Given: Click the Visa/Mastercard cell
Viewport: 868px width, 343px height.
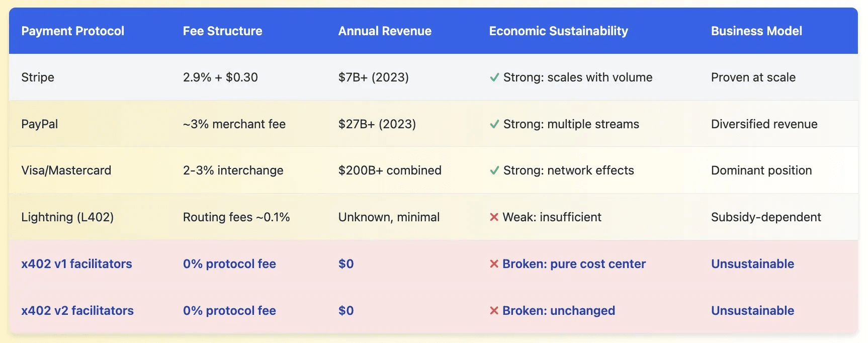Looking at the screenshot, I should 66,170.
